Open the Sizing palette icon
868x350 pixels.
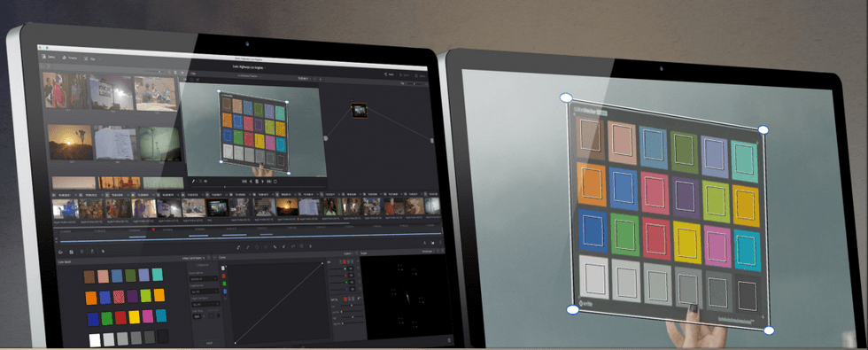coord(292,247)
